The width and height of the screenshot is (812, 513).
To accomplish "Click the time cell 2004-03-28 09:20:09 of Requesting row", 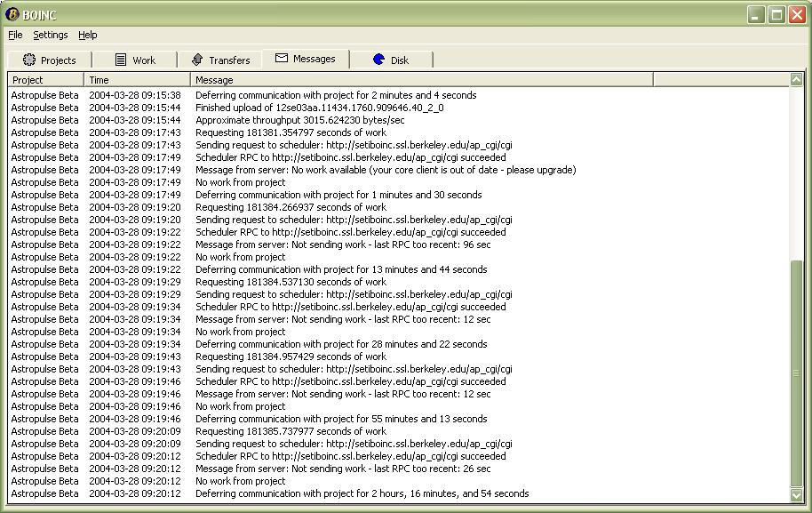I will [x=135, y=431].
